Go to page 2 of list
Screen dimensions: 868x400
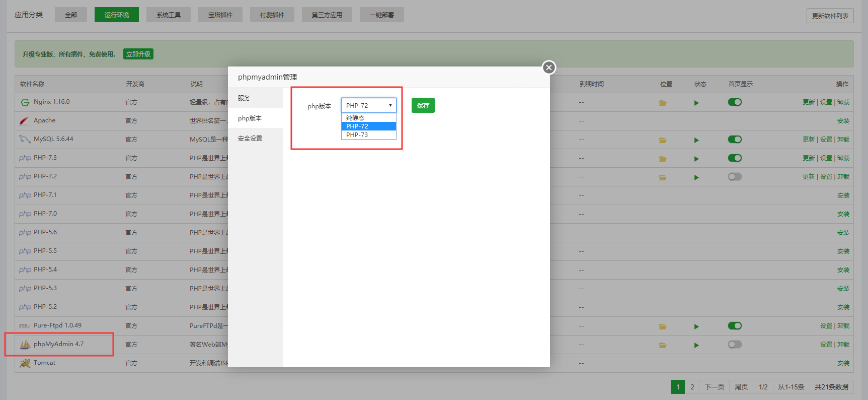point(692,387)
